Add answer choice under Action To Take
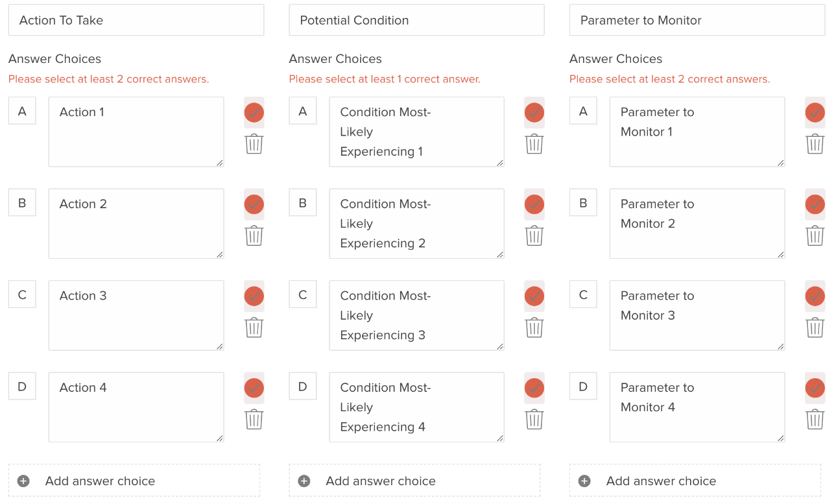Screen dimensions: 834x504 point(134,481)
